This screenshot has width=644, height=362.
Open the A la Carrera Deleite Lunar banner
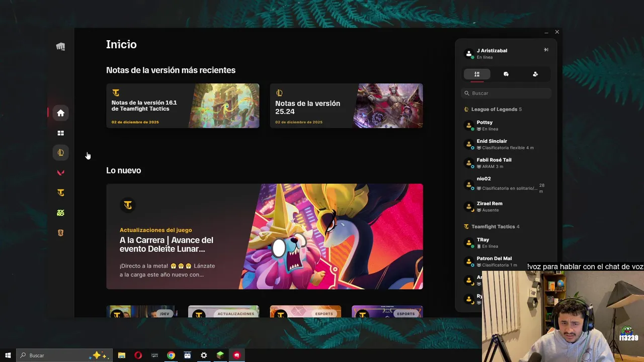265,236
